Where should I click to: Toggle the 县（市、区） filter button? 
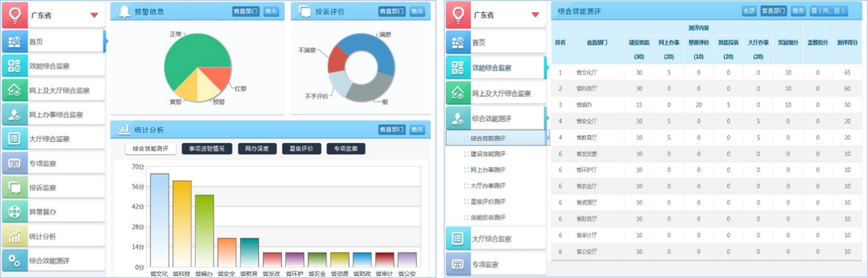[829, 11]
